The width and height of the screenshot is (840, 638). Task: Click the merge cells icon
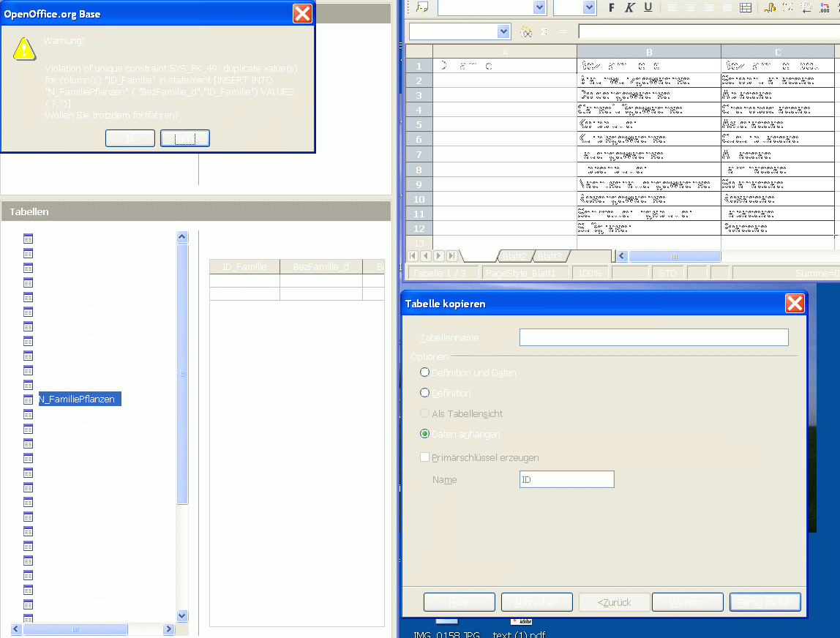click(746, 7)
